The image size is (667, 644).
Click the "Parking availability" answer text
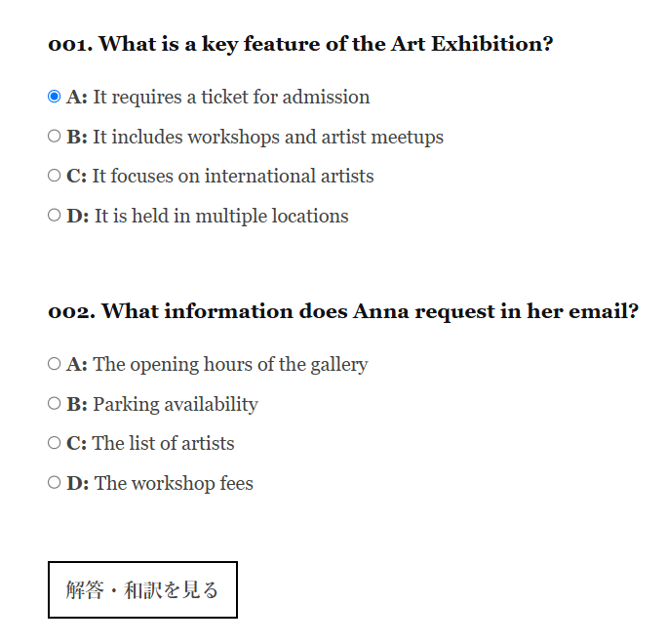click(x=176, y=405)
